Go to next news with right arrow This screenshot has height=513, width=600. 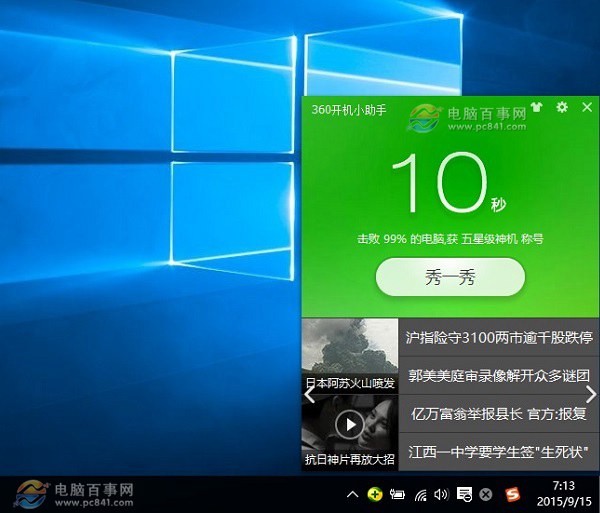click(x=591, y=394)
